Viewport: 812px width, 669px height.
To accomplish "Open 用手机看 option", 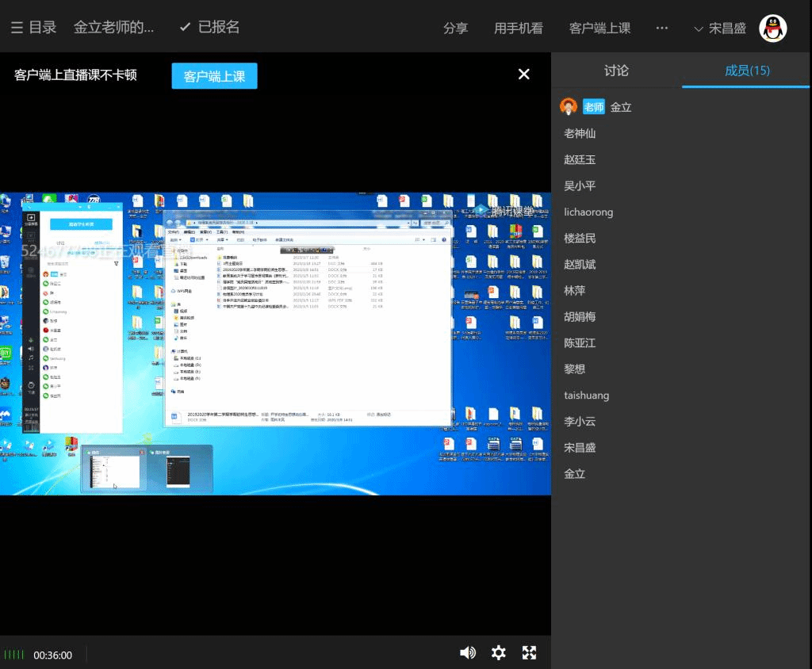I will (518, 29).
